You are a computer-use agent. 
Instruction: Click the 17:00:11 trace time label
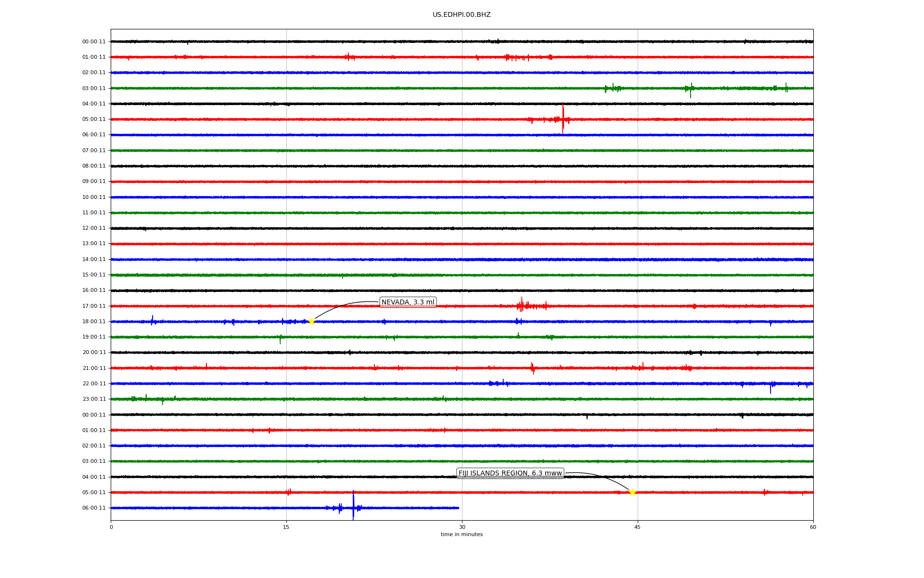pyautogui.click(x=94, y=306)
